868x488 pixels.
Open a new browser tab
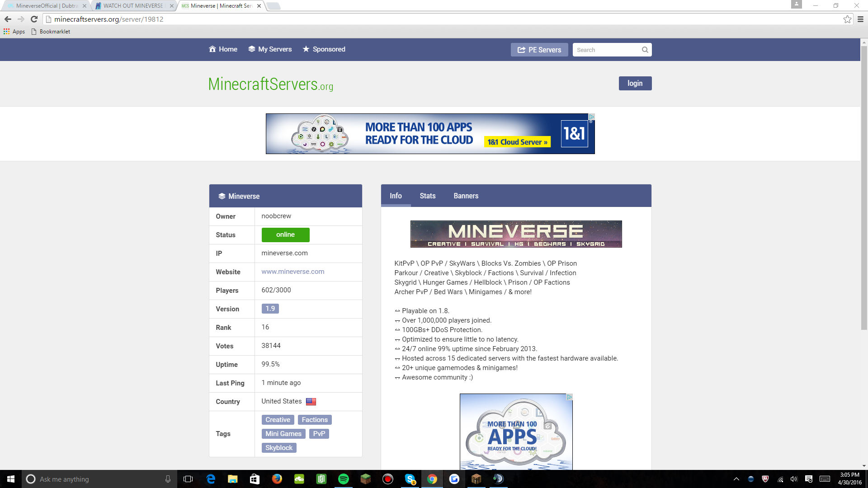click(x=274, y=6)
